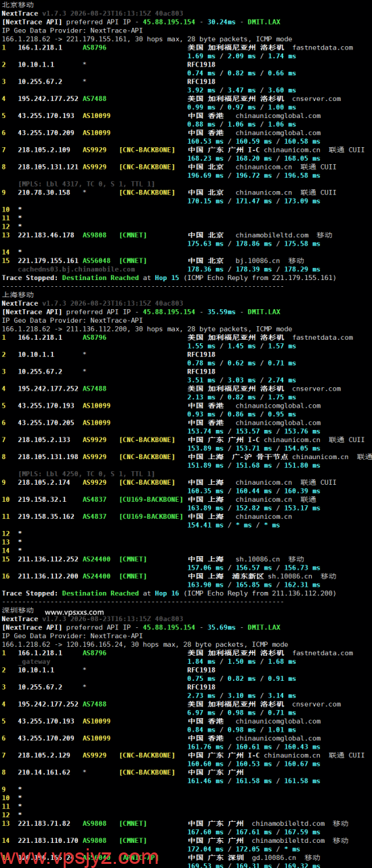Screen dimensions: 372x868
Task: Select IP address 210.78.30.158
Action: pos(44,192)
